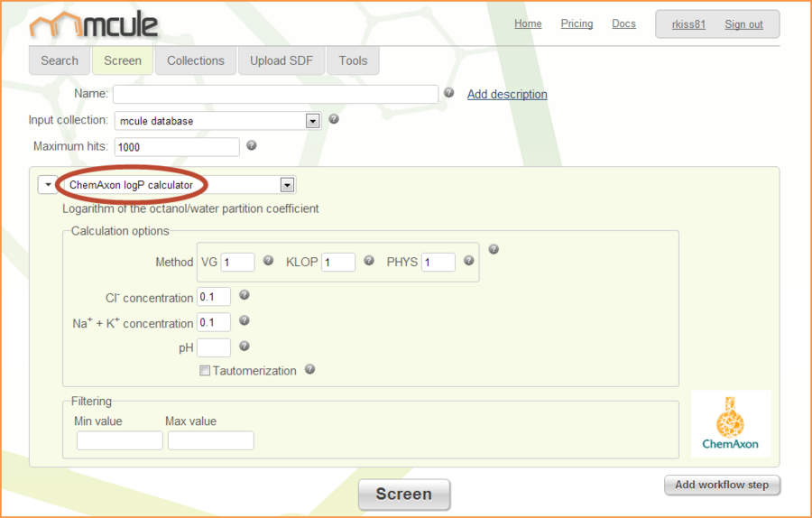Open the Upload SDF tab
This screenshot has width=812, height=518.
[281, 60]
